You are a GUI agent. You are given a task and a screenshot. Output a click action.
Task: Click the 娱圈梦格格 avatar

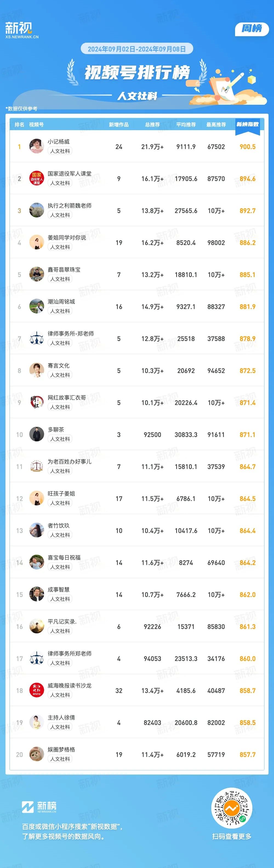coord(36,754)
